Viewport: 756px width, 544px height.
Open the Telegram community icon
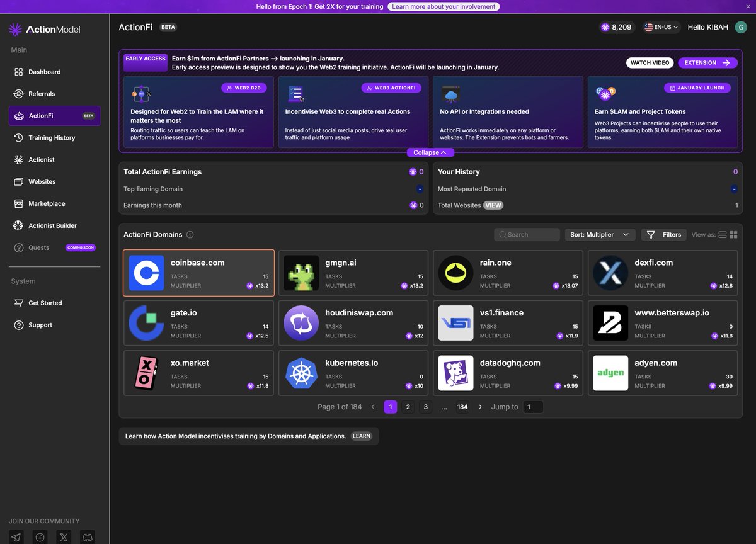click(x=16, y=537)
